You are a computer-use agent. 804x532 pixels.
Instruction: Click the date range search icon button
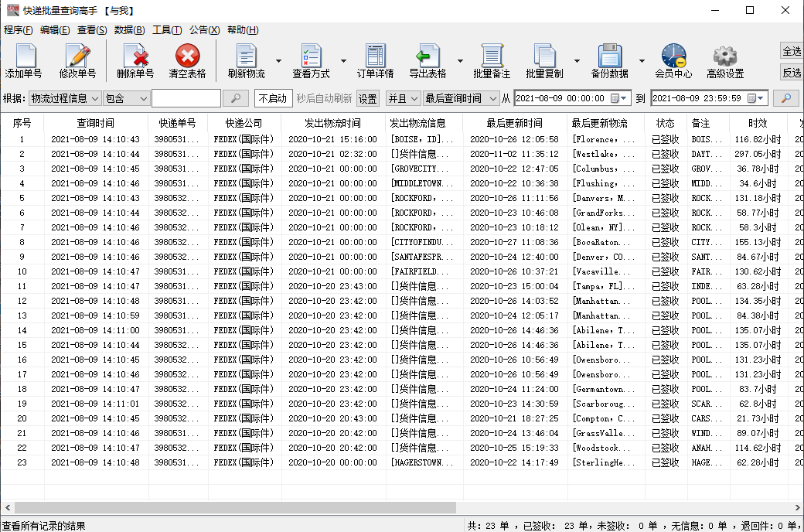[785, 98]
